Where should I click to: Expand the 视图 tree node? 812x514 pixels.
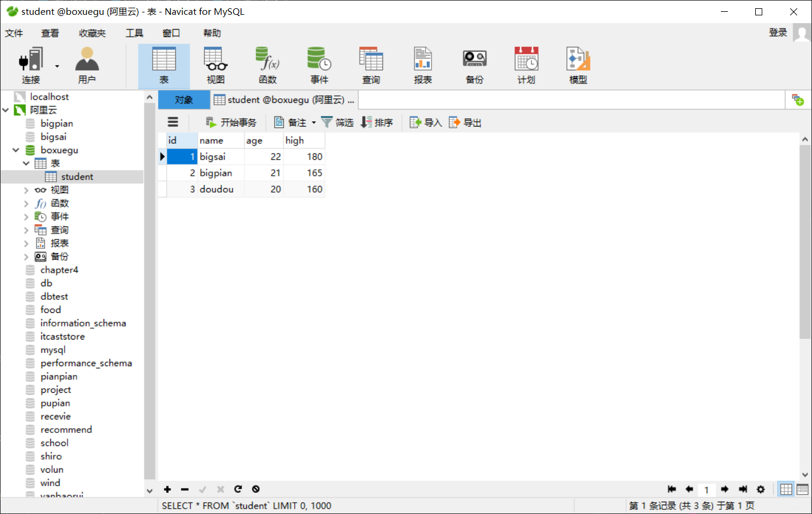[26, 190]
